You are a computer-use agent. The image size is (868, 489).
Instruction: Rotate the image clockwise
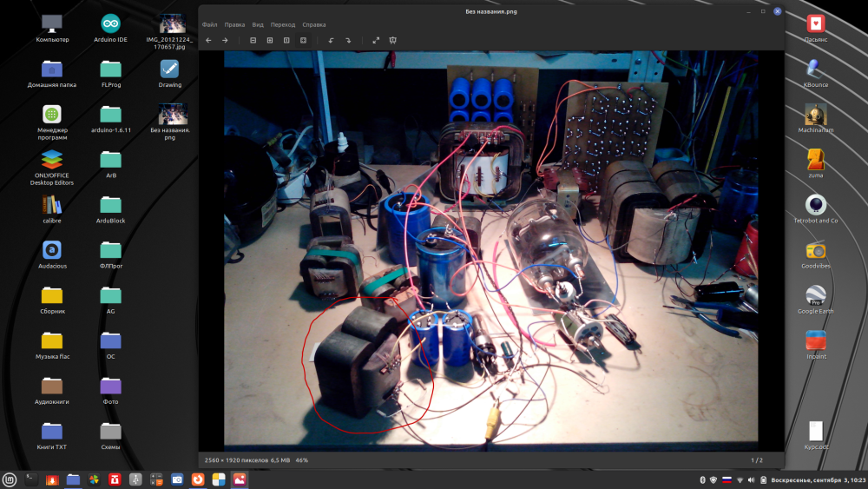click(347, 40)
